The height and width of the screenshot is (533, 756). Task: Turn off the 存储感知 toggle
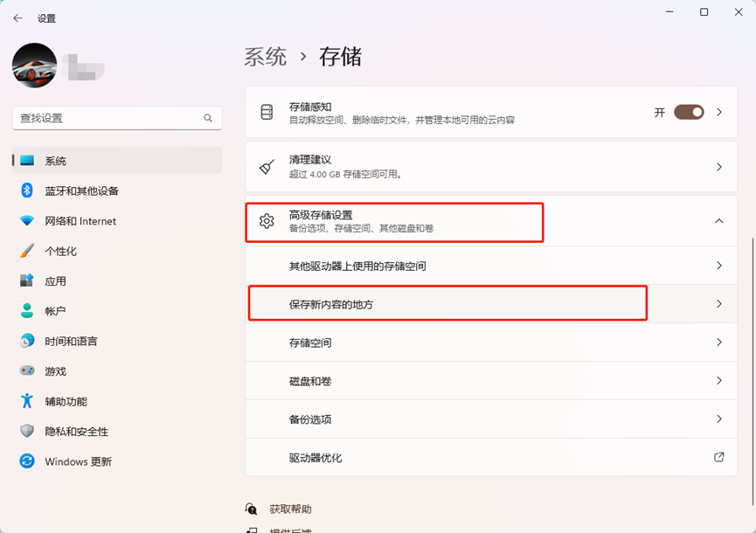[x=689, y=112]
